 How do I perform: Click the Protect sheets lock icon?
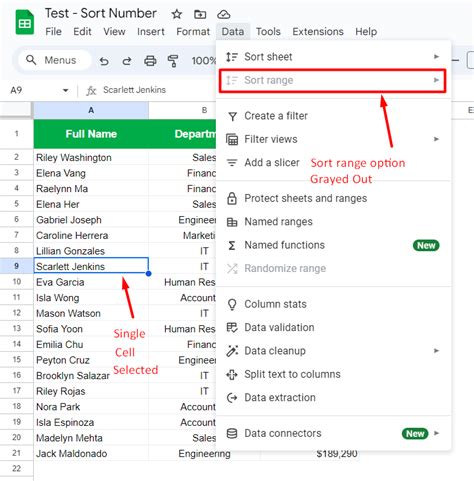tap(232, 198)
